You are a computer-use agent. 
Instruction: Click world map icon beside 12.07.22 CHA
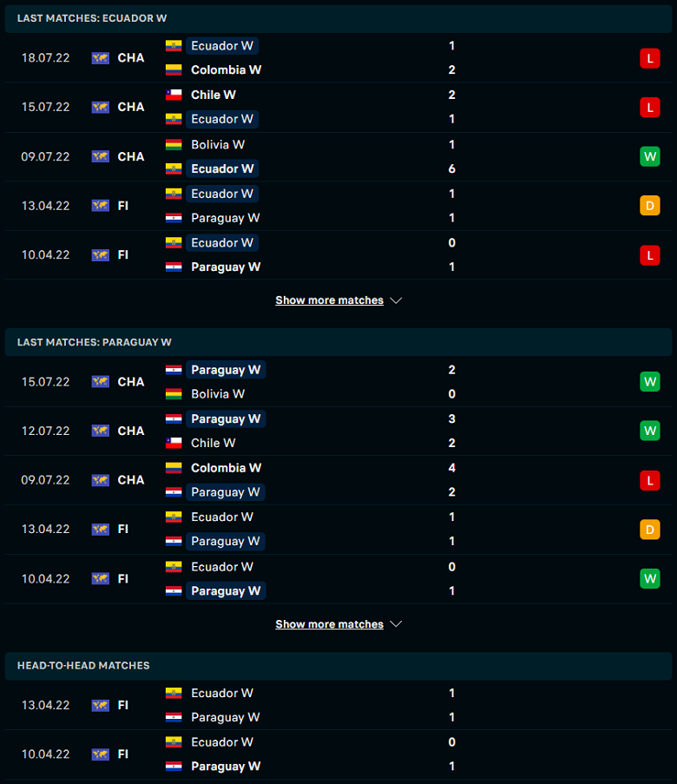(101, 431)
